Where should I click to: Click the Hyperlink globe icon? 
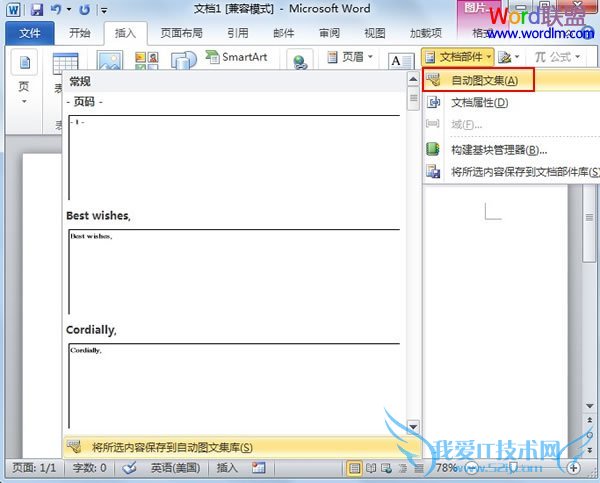(x=300, y=61)
